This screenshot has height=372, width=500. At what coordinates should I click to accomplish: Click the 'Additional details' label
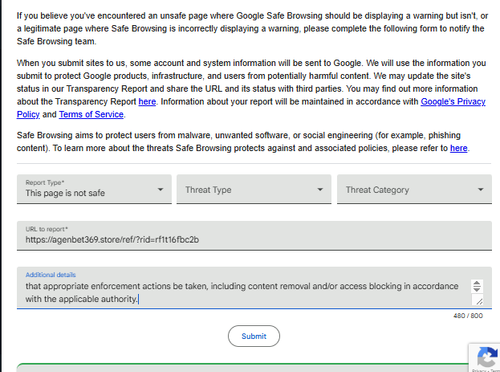(50, 275)
